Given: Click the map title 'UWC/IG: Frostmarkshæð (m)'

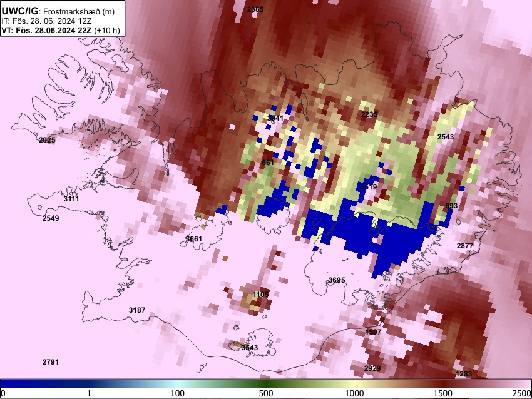Looking at the screenshot, I should pyautogui.click(x=58, y=11).
